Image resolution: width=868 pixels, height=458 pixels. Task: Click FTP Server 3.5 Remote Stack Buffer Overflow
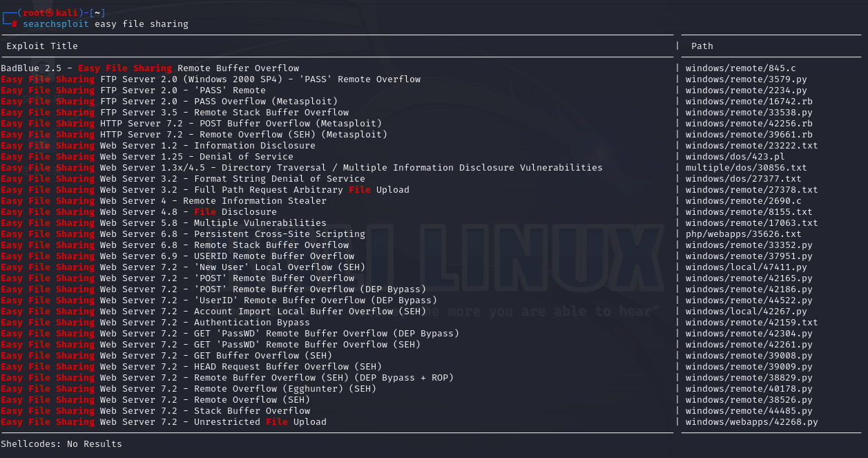[175, 113]
